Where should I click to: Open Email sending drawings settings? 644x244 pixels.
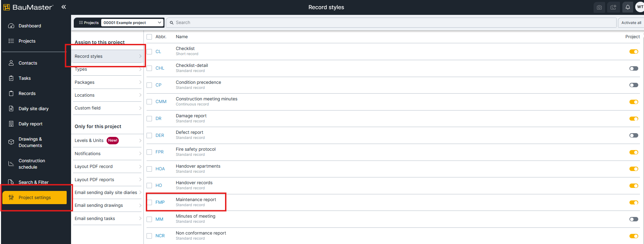click(x=107, y=205)
